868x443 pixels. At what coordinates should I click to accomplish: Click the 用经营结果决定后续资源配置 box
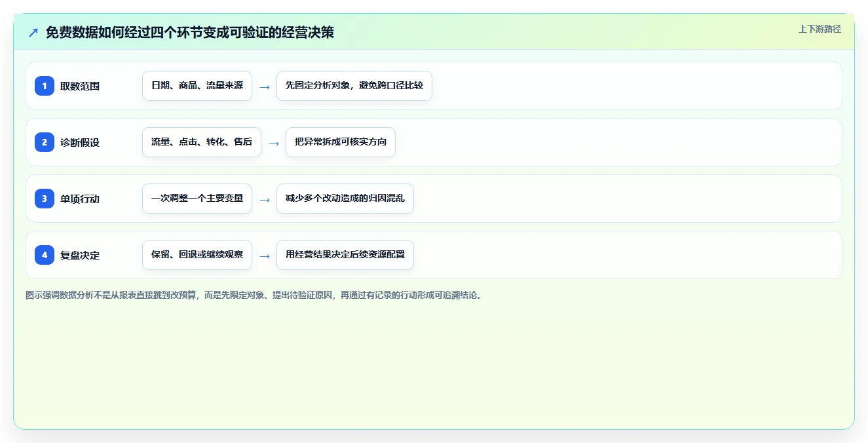pyautogui.click(x=345, y=255)
